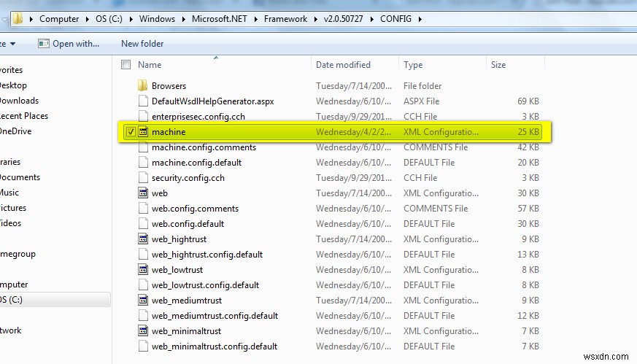The height and width of the screenshot is (364, 637).
Task: Open Network in the navigation pane
Action: pyautogui.click(x=10, y=330)
